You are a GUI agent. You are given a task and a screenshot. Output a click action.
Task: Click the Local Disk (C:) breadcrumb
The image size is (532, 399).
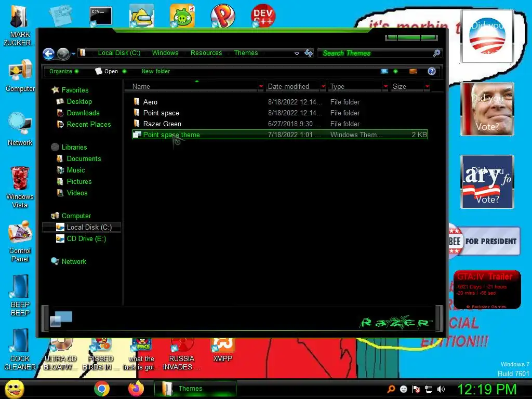119,53
